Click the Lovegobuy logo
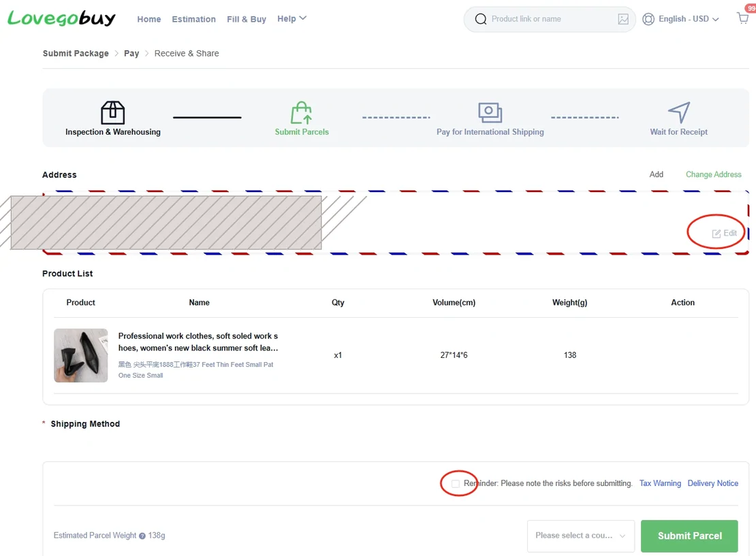This screenshot has width=756, height=556. (x=62, y=18)
